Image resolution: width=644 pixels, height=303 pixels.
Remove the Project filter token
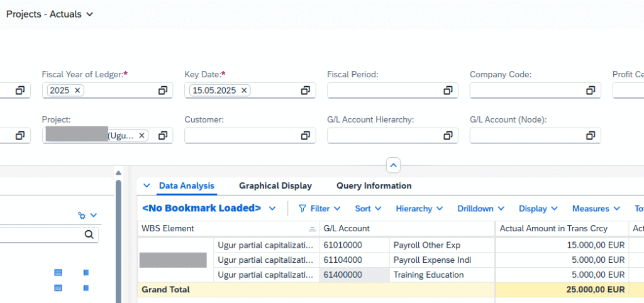142,136
